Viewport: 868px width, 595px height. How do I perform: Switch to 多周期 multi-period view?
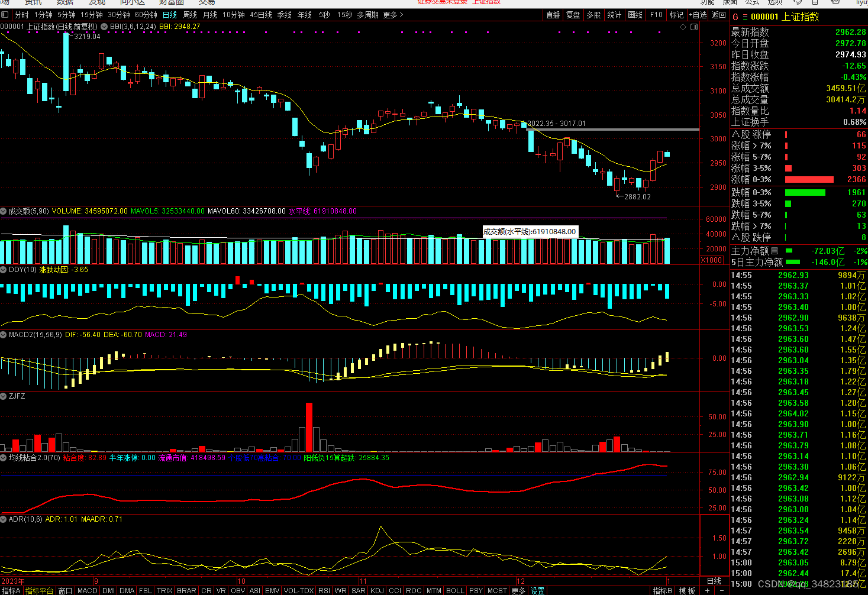pyautogui.click(x=367, y=15)
